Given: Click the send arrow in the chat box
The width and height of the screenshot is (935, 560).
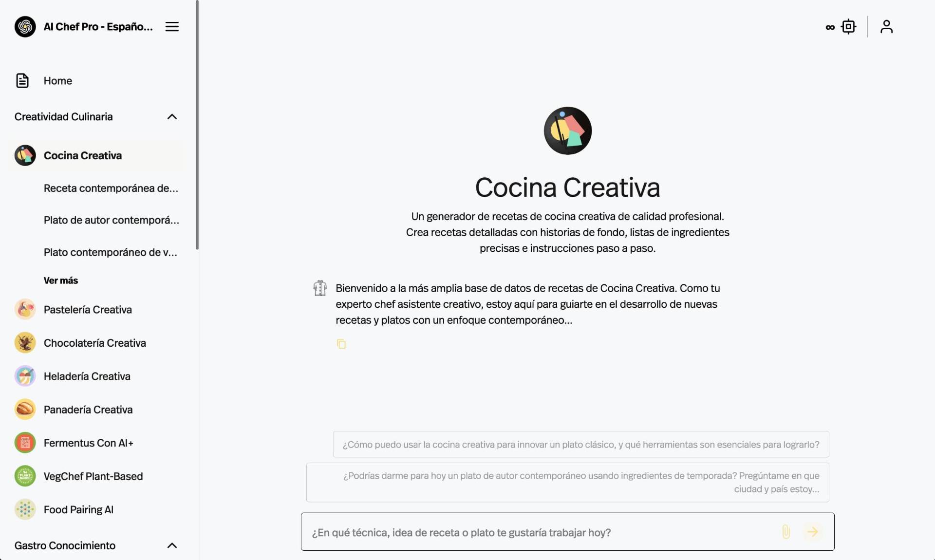Looking at the screenshot, I should [x=812, y=532].
